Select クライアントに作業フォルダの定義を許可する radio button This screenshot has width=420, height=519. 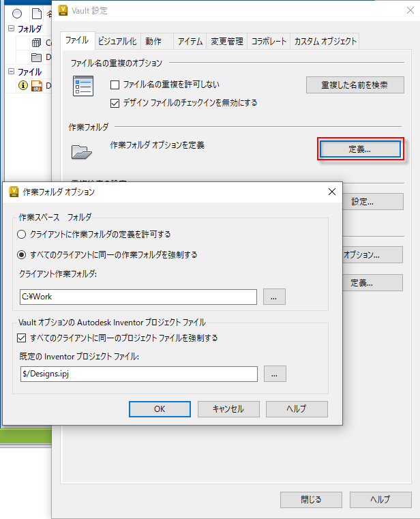pos(22,235)
